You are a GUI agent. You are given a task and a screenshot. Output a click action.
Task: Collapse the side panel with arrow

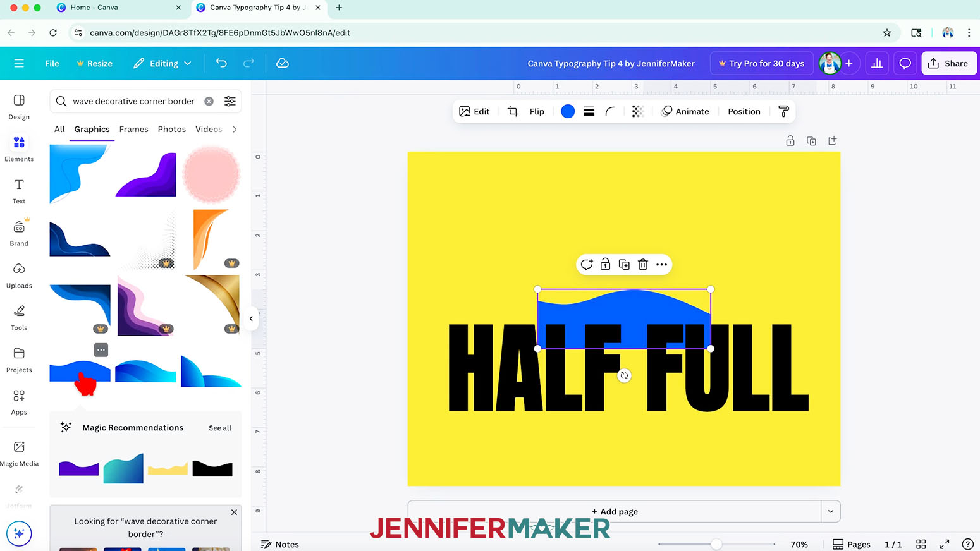click(251, 318)
